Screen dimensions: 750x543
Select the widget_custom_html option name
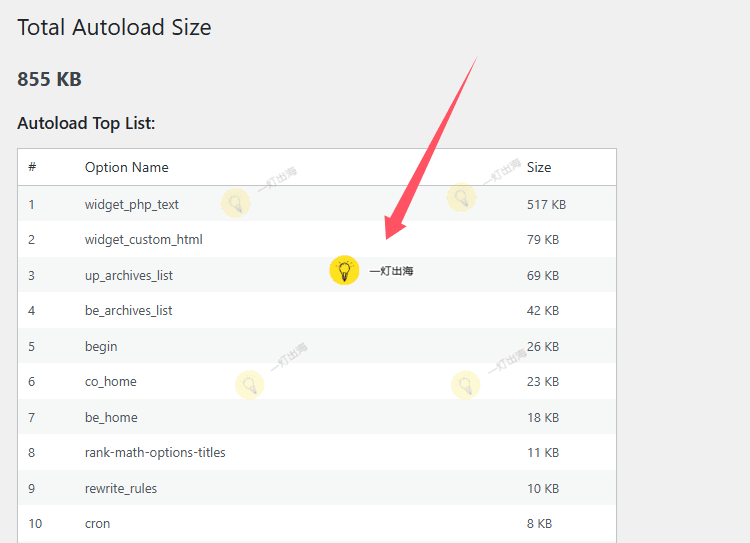(x=144, y=240)
